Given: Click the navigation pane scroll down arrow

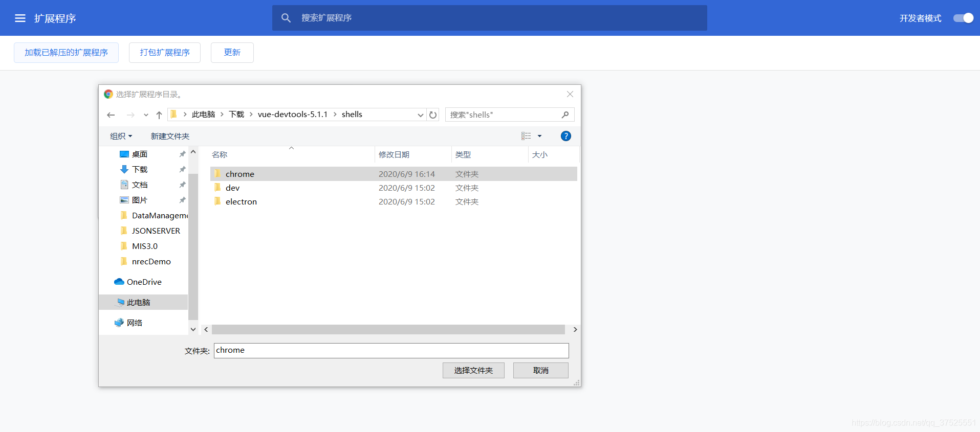Looking at the screenshot, I should click(x=193, y=329).
